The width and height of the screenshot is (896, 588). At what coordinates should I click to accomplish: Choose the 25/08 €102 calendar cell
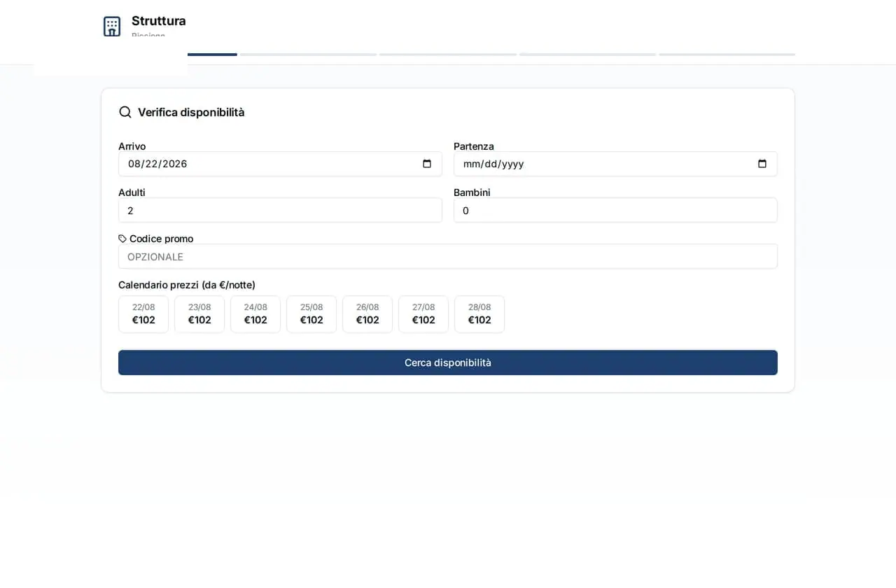point(311,314)
